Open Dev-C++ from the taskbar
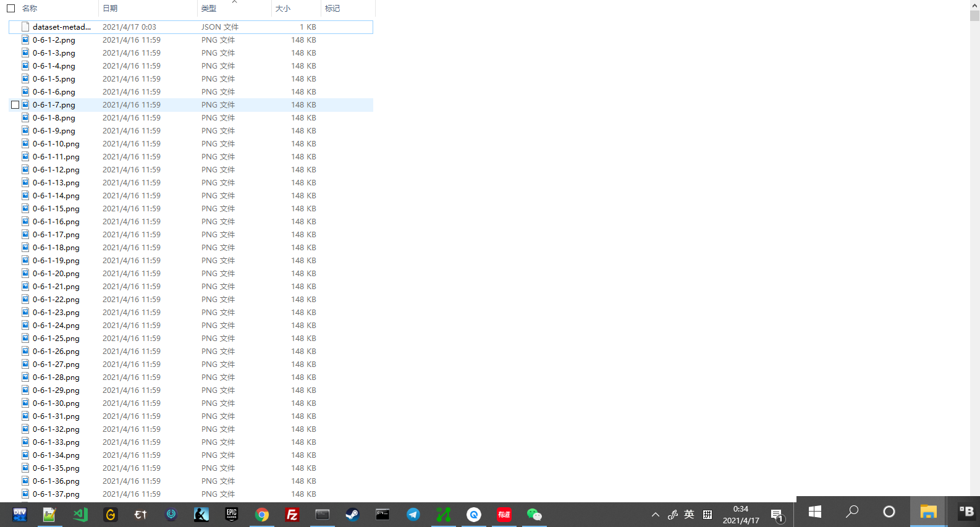Image resolution: width=980 pixels, height=527 pixels. 19,514
